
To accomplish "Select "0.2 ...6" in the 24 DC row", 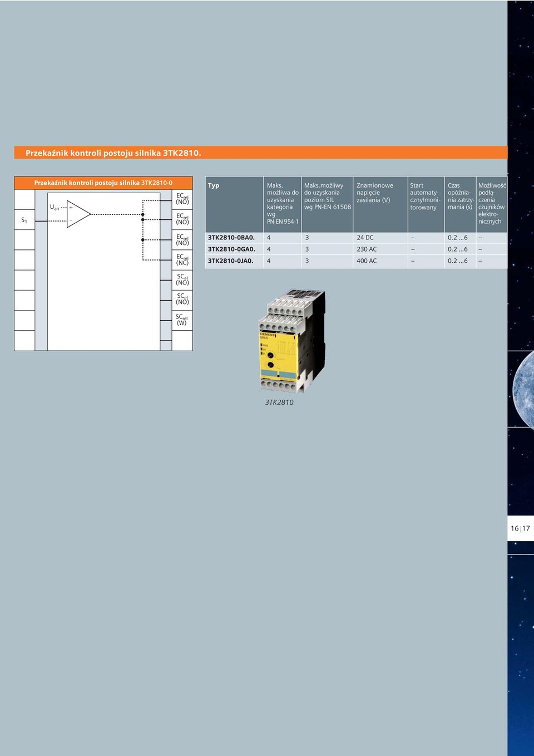I will tap(458, 238).
